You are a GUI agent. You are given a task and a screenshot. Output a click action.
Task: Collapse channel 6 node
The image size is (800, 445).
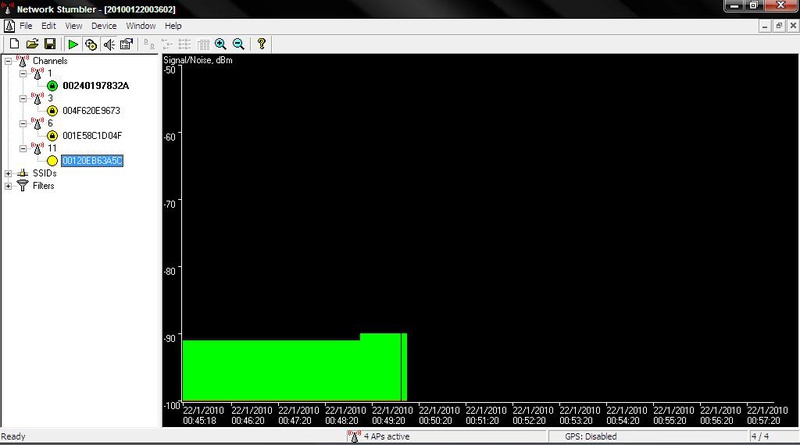[23, 123]
